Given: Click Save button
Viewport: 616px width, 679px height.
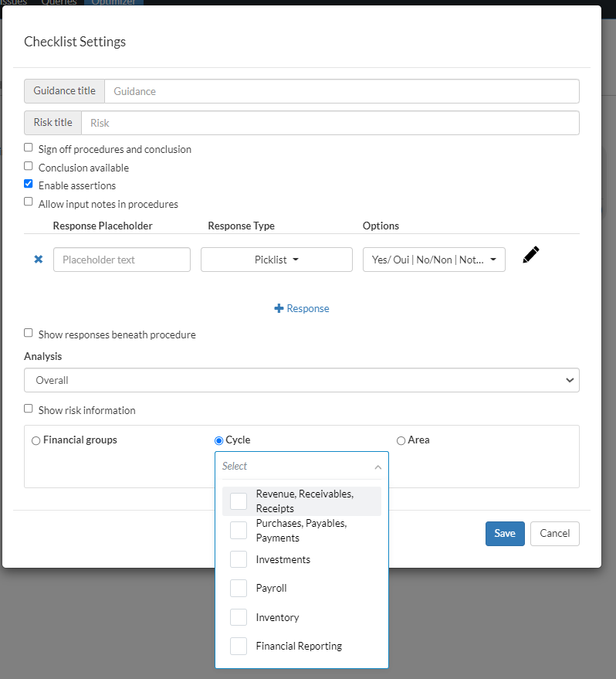Looking at the screenshot, I should click(x=505, y=533).
